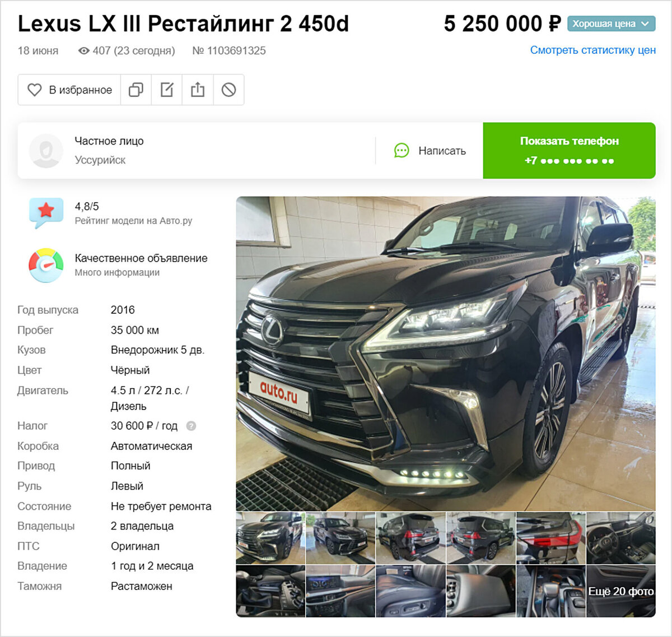Click the main Lexus car photo
The width and height of the screenshot is (672, 637).
point(446,354)
